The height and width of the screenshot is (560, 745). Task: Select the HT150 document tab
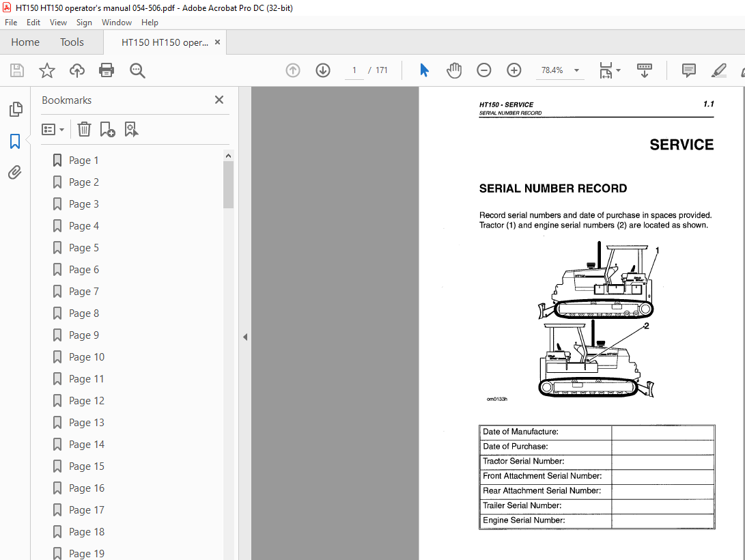(165, 42)
